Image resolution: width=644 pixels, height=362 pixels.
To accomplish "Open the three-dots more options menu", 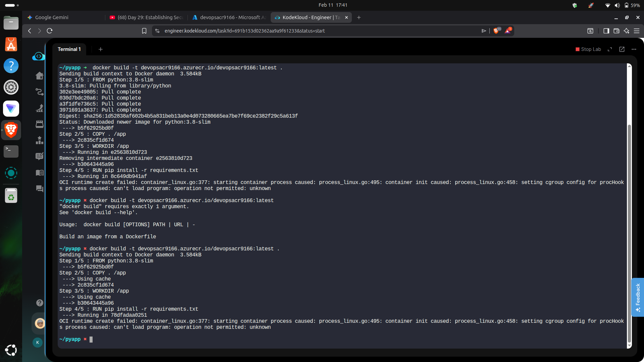I will click(x=634, y=49).
